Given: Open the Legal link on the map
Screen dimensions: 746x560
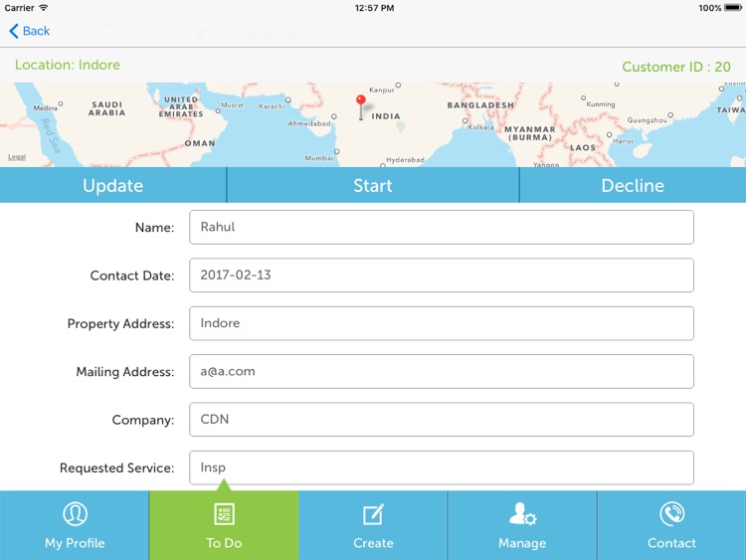Looking at the screenshot, I should [x=17, y=157].
